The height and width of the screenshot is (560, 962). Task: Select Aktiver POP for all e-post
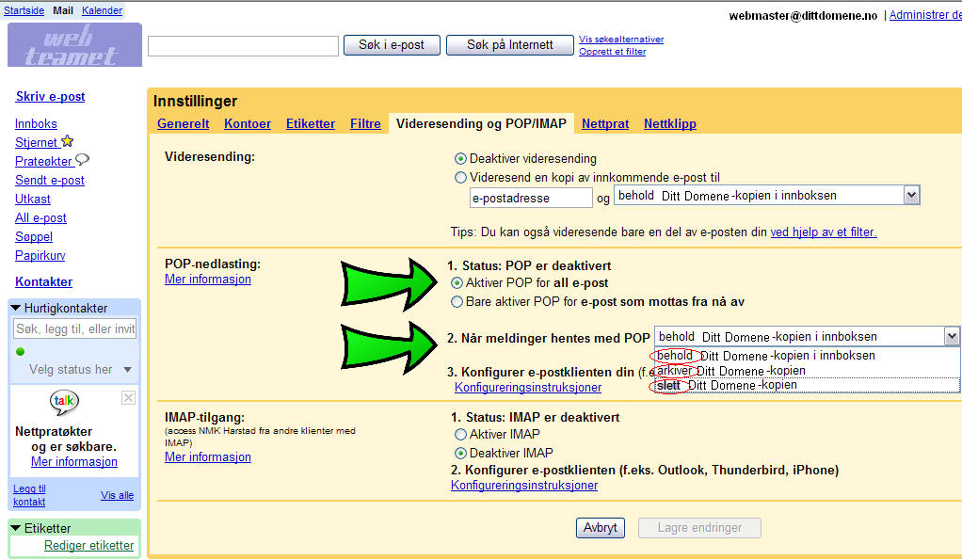(457, 282)
